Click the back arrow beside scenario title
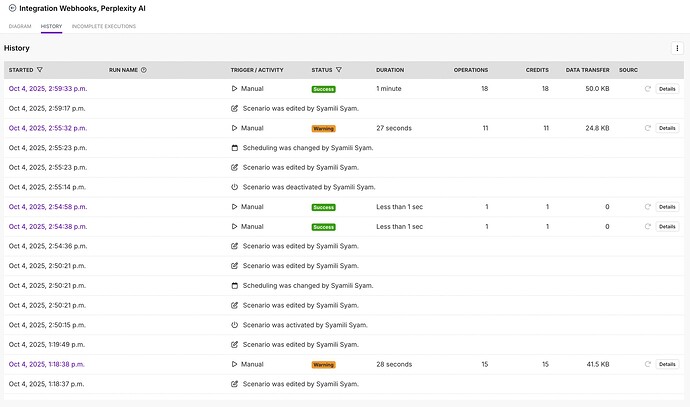 pyautogui.click(x=11, y=8)
